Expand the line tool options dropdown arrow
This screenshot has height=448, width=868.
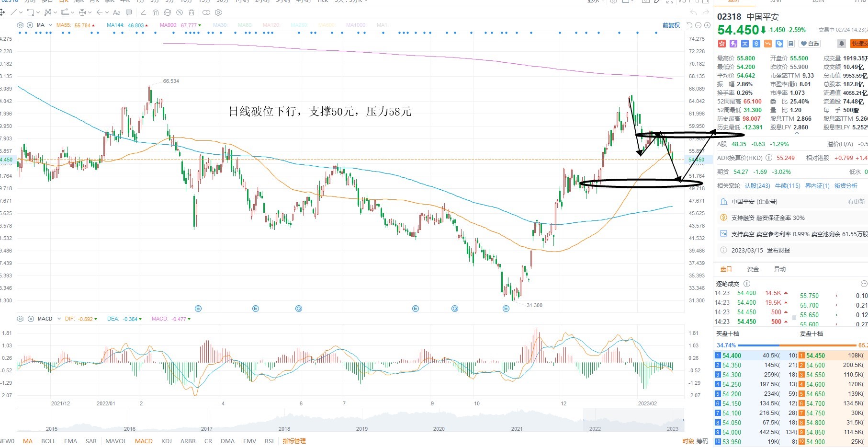coord(21,12)
